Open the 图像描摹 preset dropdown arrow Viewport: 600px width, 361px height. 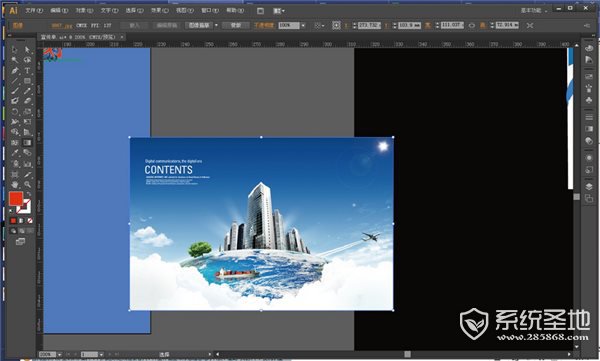click(216, 25)
